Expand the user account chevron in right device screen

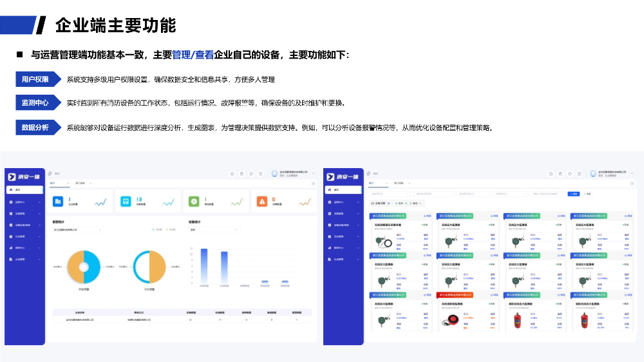[x=632, y=173]
